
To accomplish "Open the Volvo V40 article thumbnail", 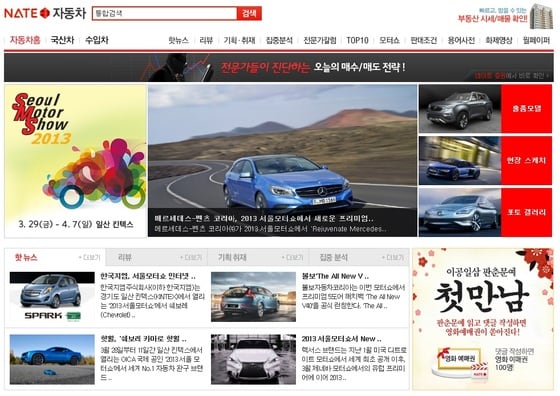I will point(253,297).
